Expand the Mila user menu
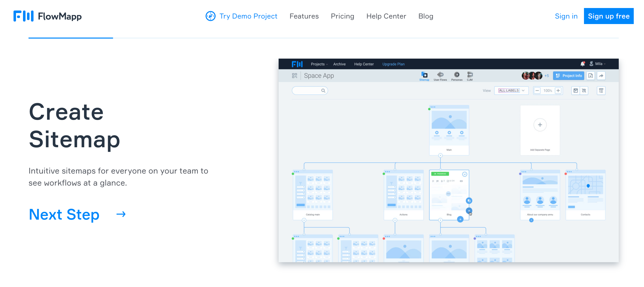 [x=597, y=64]
